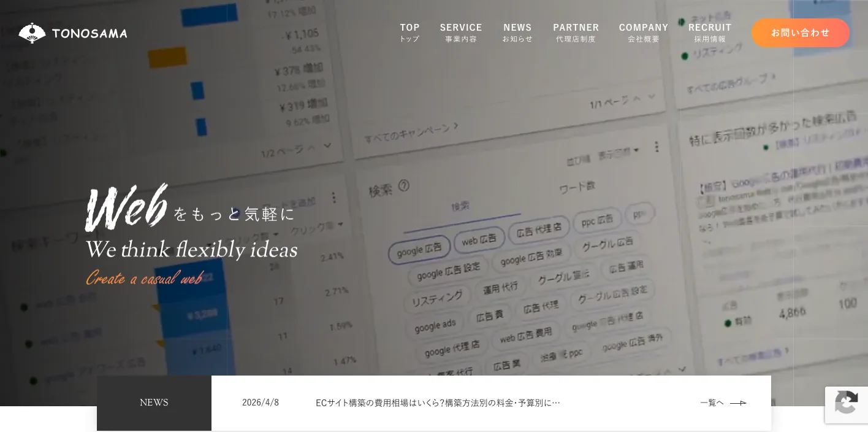This screenshot has width=868, height=432.
Task: Click the "We think flexibly ideas" headline
Action: click(191, 250)
